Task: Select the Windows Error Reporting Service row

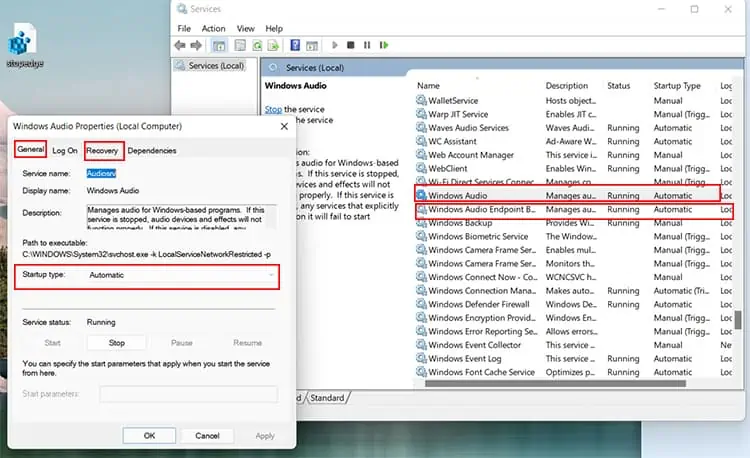Action: (574, 331)
